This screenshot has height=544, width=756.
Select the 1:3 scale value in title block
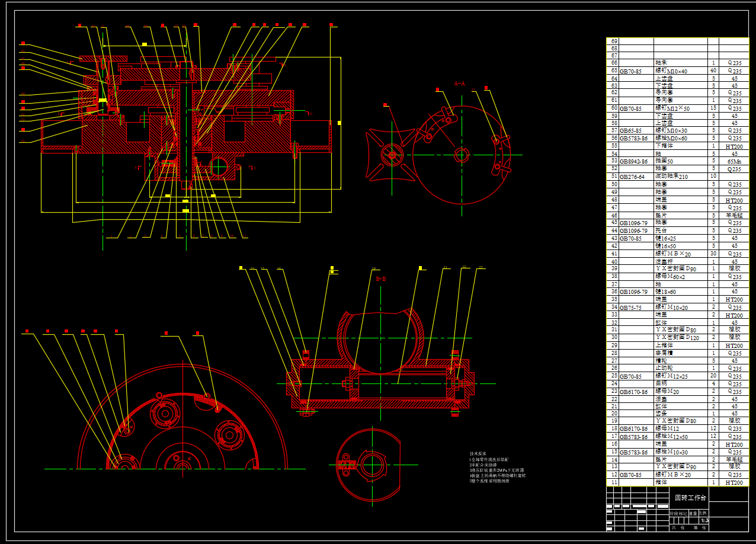[703, 520]
